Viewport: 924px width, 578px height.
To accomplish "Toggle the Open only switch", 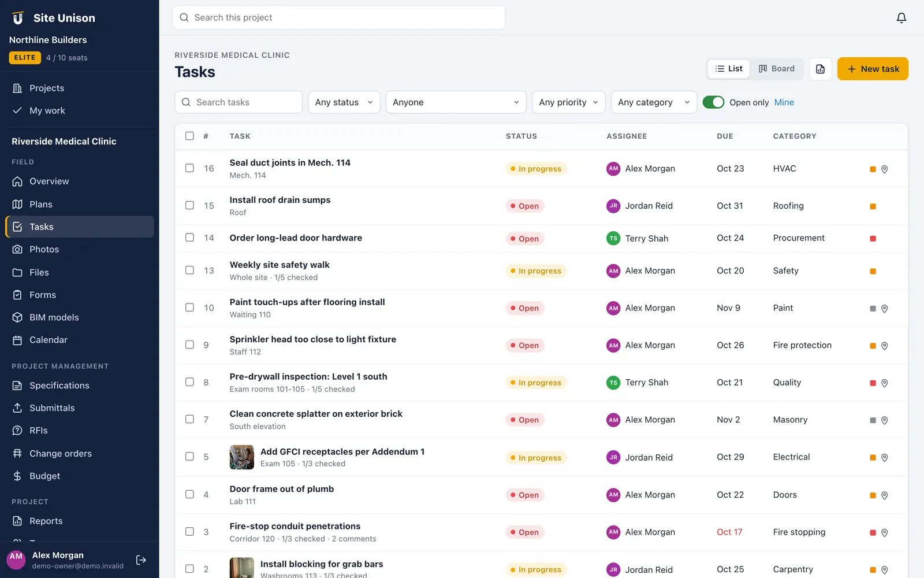I will [713, 102].
